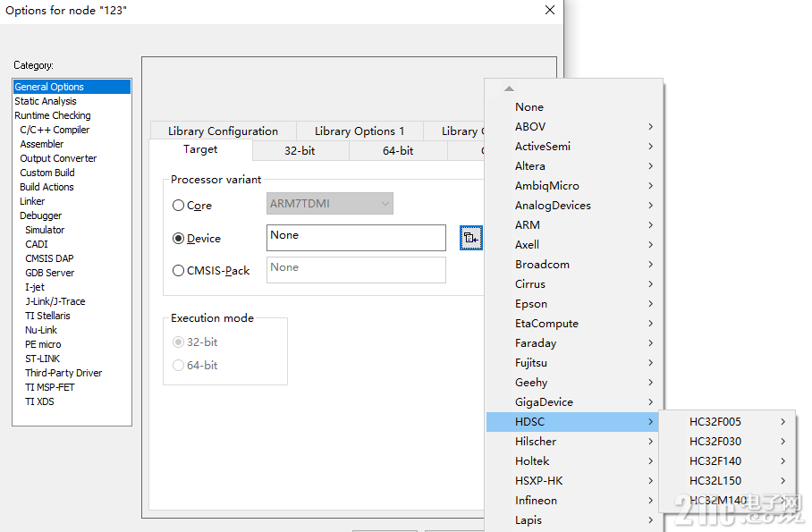Viewport: 812px width, 532px height.
Task: Expand the Epson vendor submenu
Action: (573, 304)
